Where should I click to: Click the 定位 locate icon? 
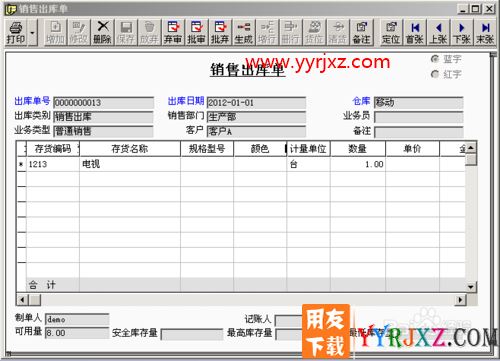pos(391,32)
